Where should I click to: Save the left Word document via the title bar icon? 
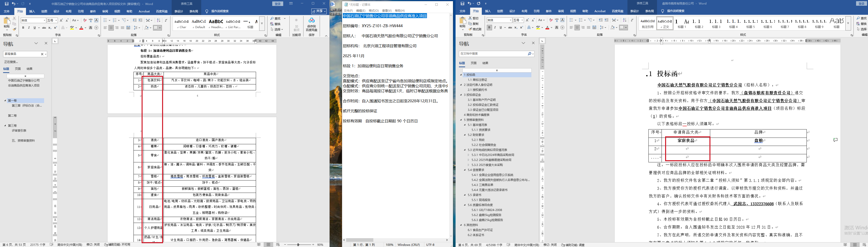(6, 4)
